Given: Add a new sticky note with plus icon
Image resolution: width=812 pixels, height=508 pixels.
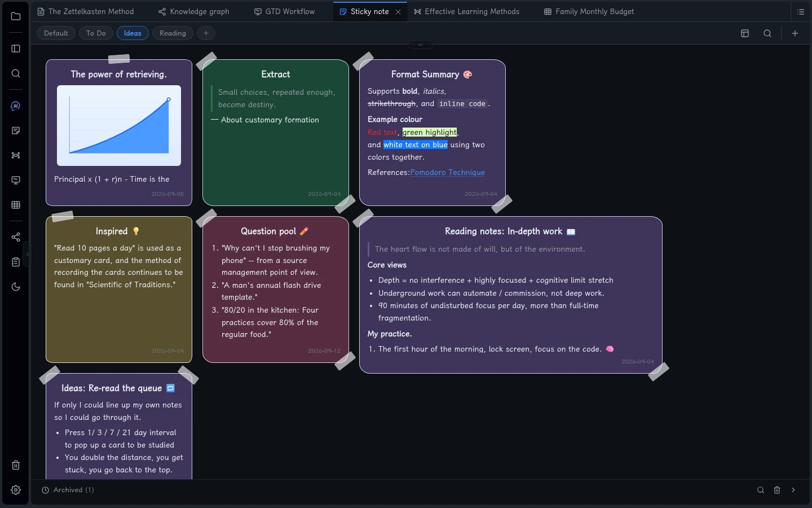Looking at the screenshot, I should pyautogui.click(x=795, y=33).
